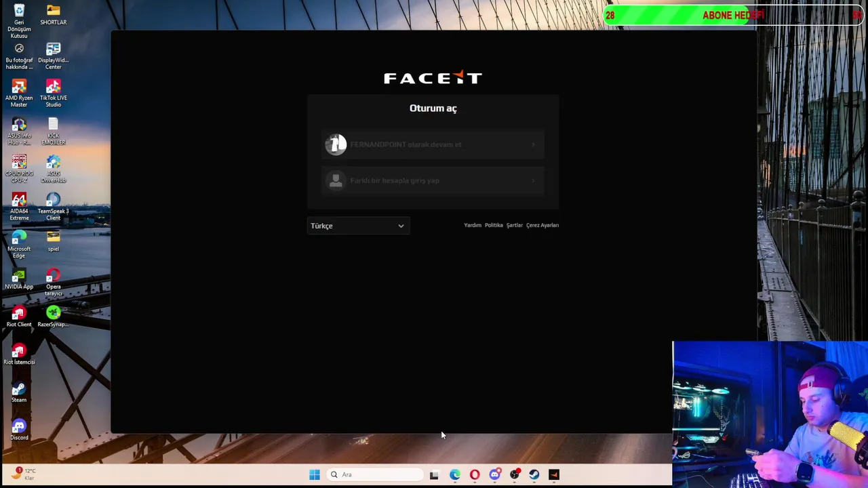This screenshot has width=868, height=488.
Task: Open the Şartlar terms link
Action: point(515,225)
